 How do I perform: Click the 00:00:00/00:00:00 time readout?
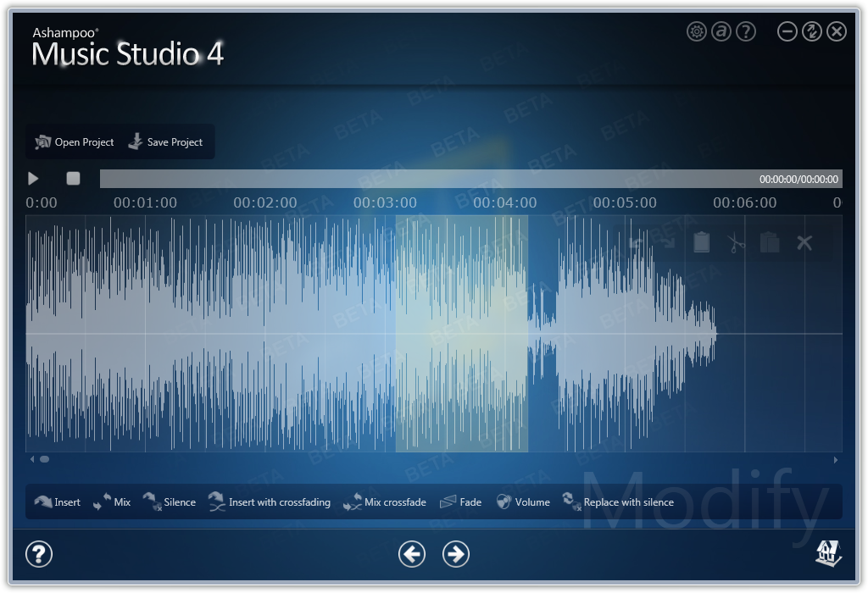798,180
